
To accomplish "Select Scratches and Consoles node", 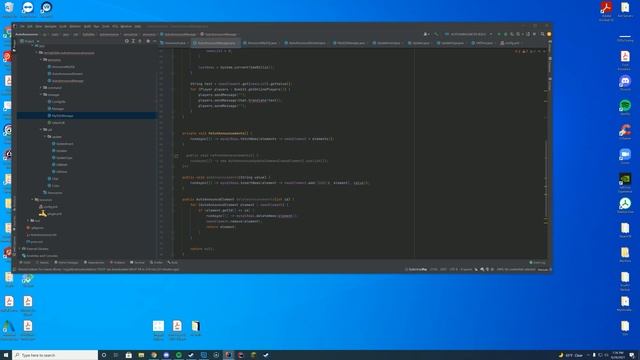I will [40, 256].
